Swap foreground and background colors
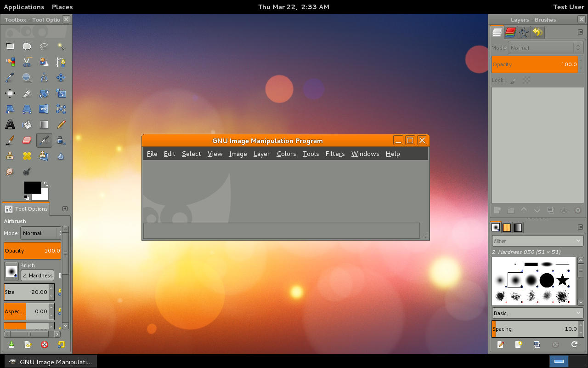This screenshot has width=588, height=368. tap(46, 184)
